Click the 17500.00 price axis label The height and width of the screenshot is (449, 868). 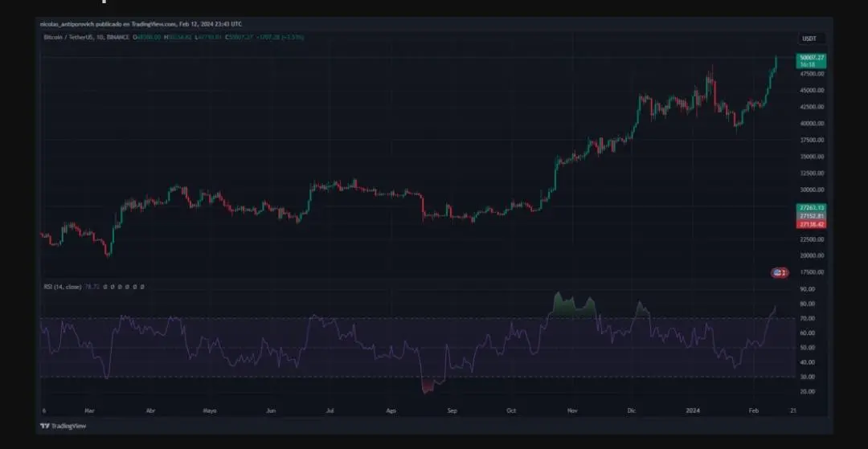tap(813, 272)
